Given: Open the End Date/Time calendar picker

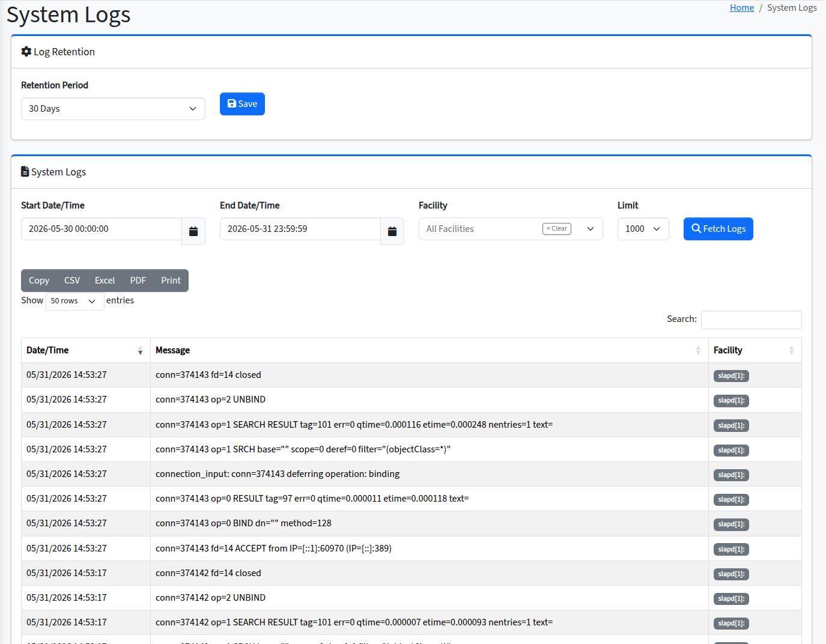Looking at the screenshot, I should 392,231.
